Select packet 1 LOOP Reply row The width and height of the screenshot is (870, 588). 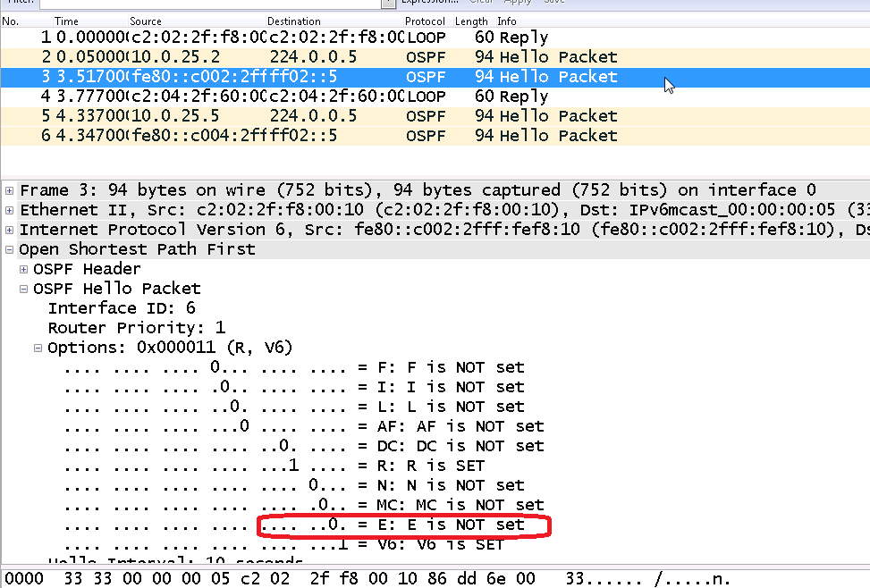click(x=435, y=38)
